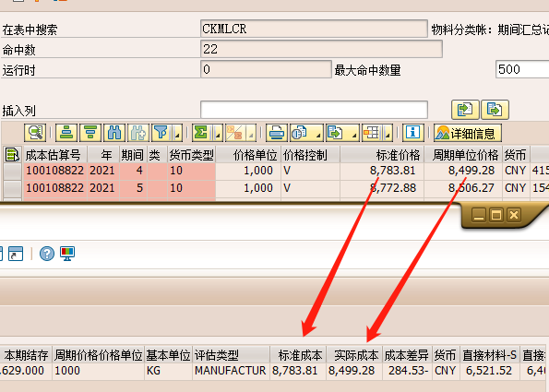This screenshot has height=392, width=549.
Task: Click the set filter funnel icon
Action: pyautogui.click(x=161, y=133)
